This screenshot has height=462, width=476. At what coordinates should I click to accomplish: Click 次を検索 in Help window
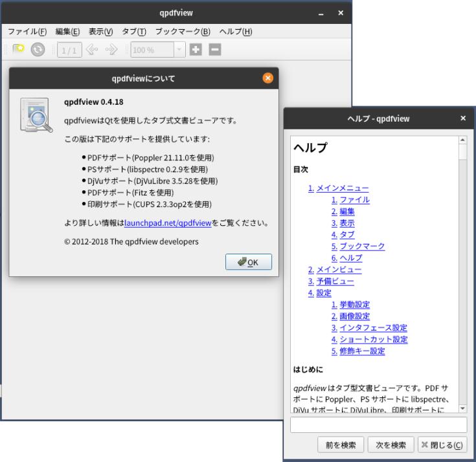coord(391,445)
